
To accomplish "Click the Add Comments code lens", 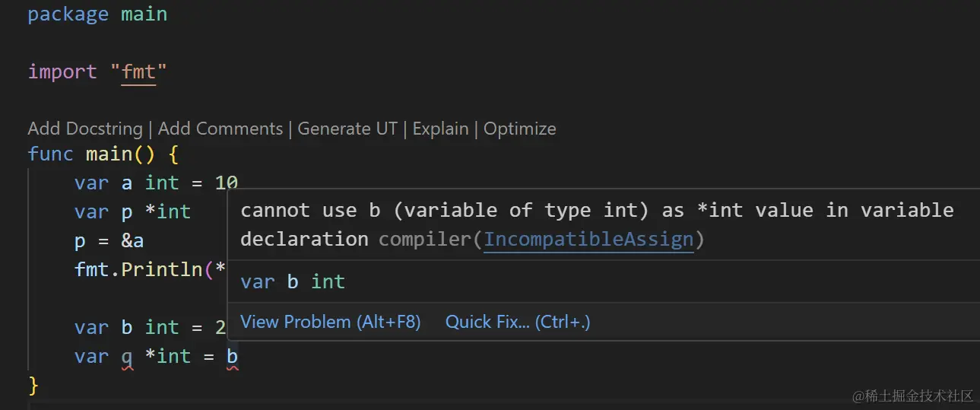I will click(220, 129).
